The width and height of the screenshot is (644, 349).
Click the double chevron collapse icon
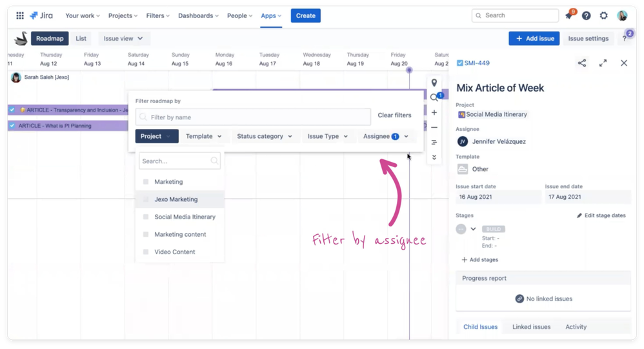pyautogui.click(x=434, y=157)
